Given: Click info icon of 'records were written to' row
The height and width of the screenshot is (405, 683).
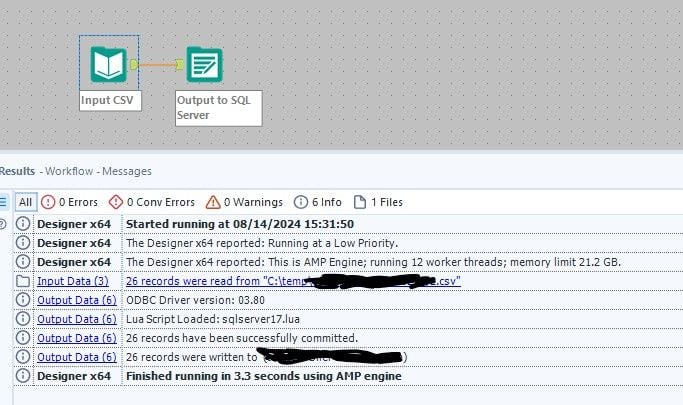Looking at the screenshot, I should tap(23, 357).
